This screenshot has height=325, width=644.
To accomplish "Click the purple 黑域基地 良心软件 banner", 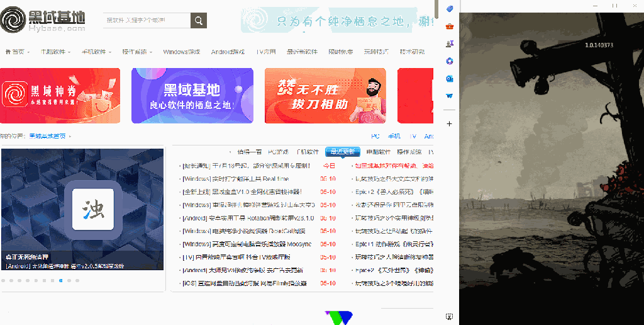I will [192, 96].
